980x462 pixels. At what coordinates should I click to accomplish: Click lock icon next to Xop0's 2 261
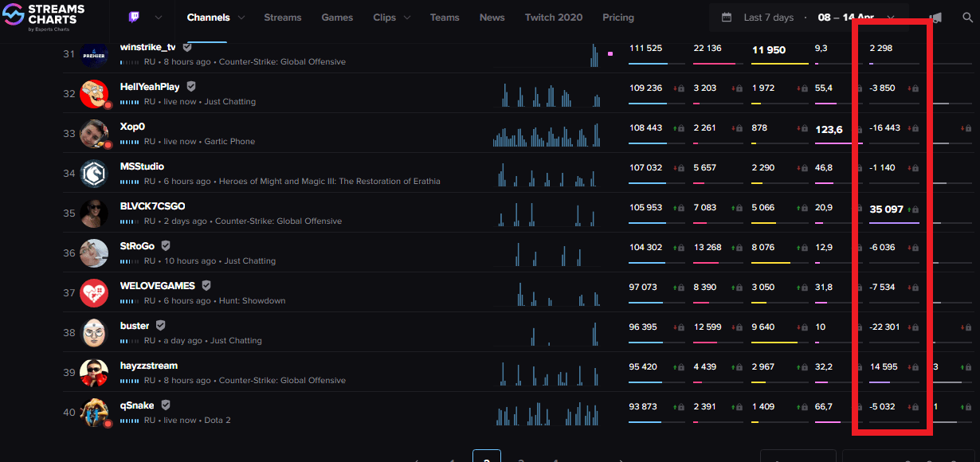pyautogui.click(x=739, y=128)
